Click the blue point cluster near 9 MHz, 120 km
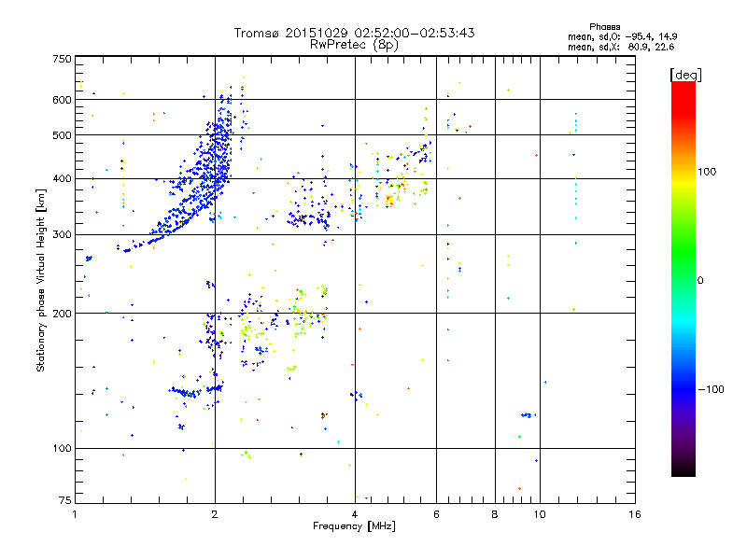 pos(527,415)
